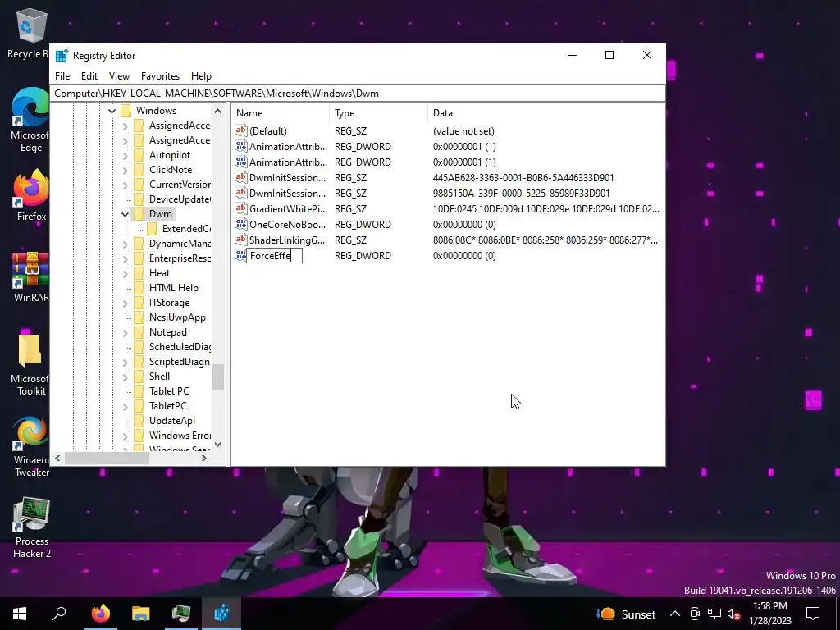840x630 pixels.
Task: Expand the Notepad key
Action: [x=125, y=333]
